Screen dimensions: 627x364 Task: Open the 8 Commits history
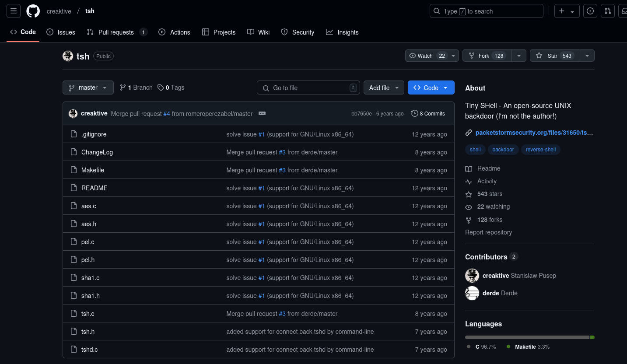(428, 113)
